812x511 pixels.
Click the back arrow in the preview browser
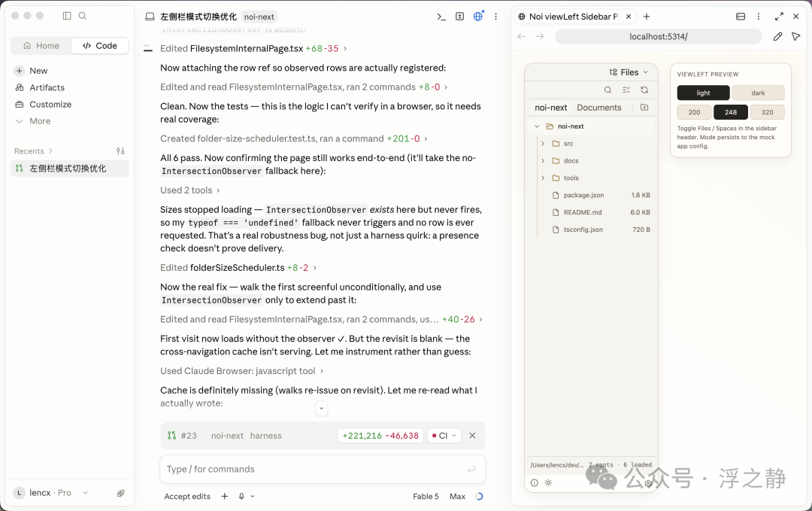click(522, 36)
